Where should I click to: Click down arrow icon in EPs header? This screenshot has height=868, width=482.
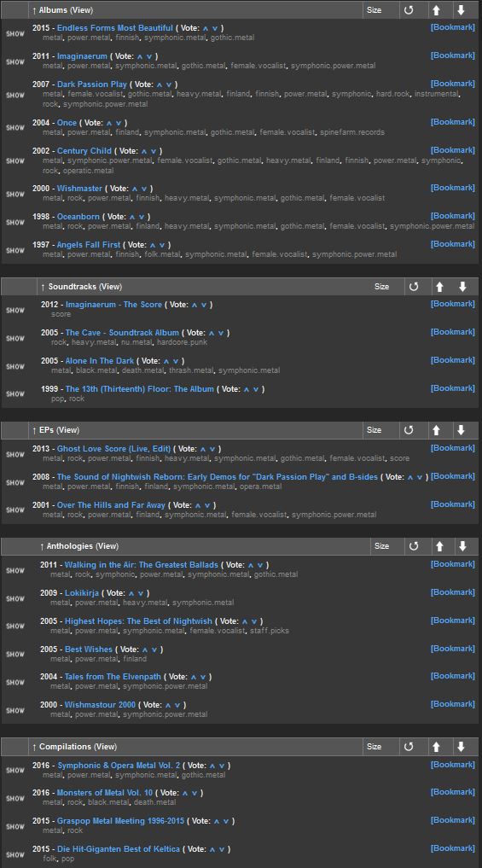point(461,430)
